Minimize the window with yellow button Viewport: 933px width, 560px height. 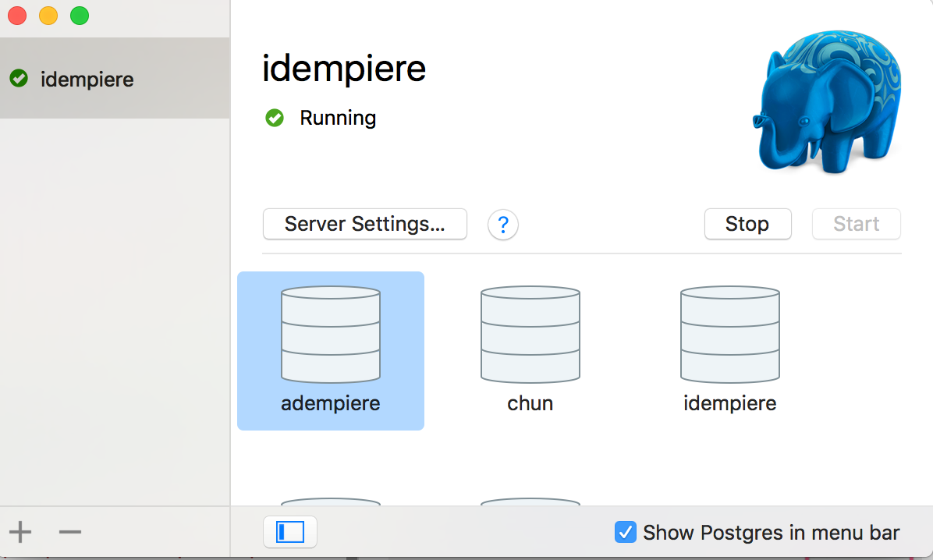click(x=48, y=16)
